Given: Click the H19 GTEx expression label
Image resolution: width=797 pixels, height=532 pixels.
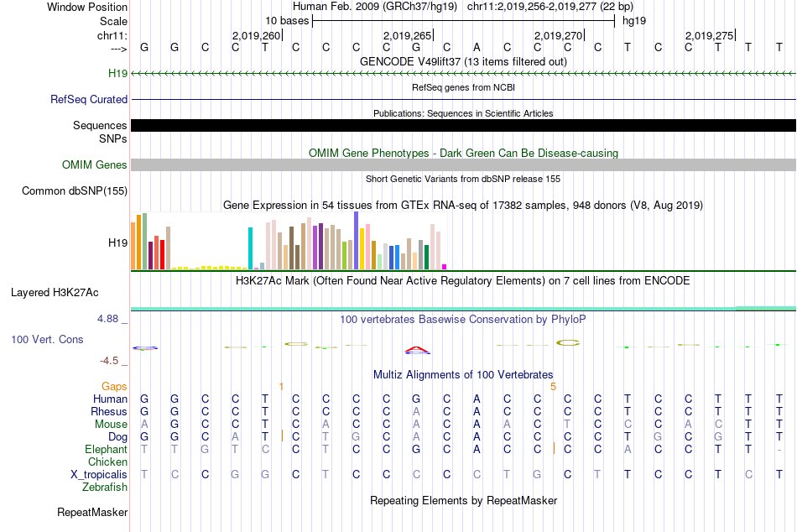Looking at the screenshot, I should click(x=117, y=243).
